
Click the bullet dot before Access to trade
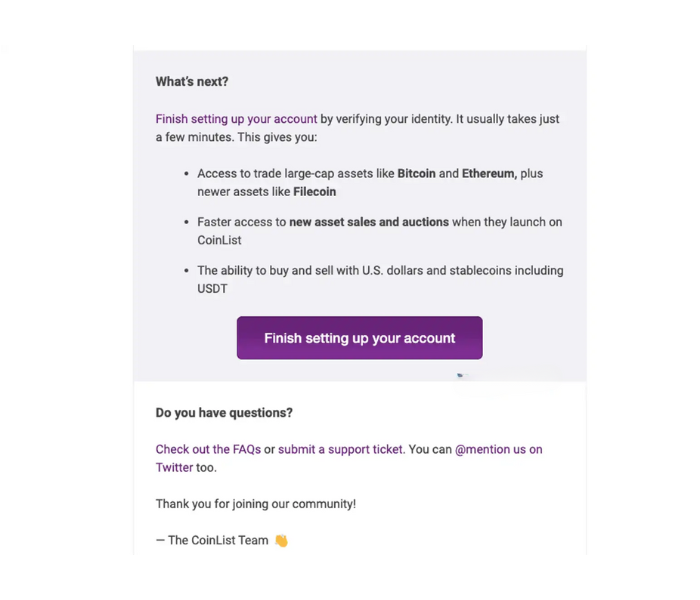point(187,174)
